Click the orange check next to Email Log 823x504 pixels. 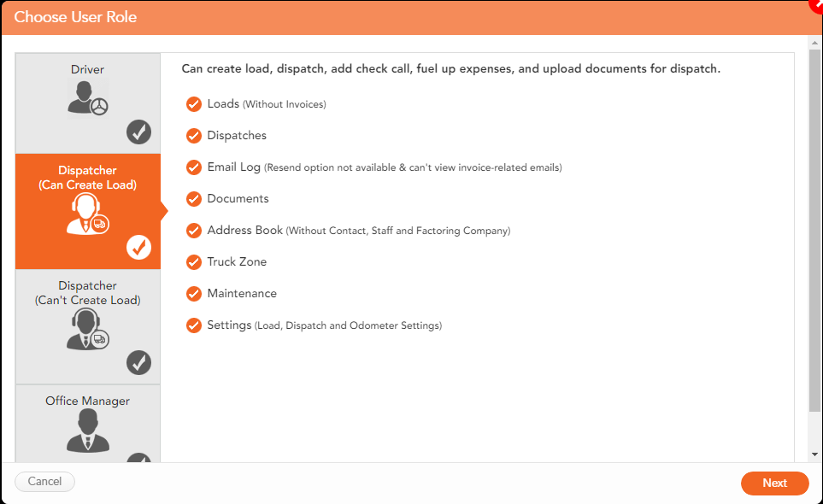(x=194, y=167)
